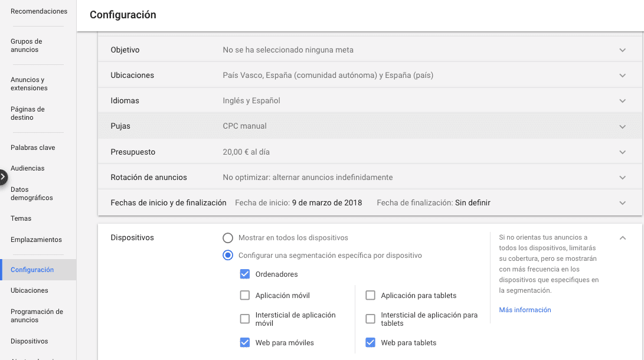Expand the Presupuesto row chevron
The height and width of the screenshot is (360, 644).
click(622, 152)
